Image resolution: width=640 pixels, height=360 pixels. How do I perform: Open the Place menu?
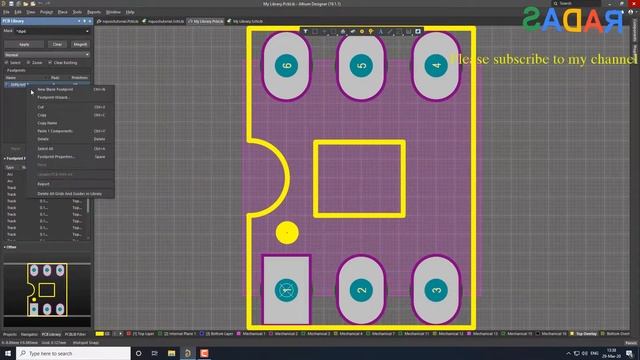62,12
